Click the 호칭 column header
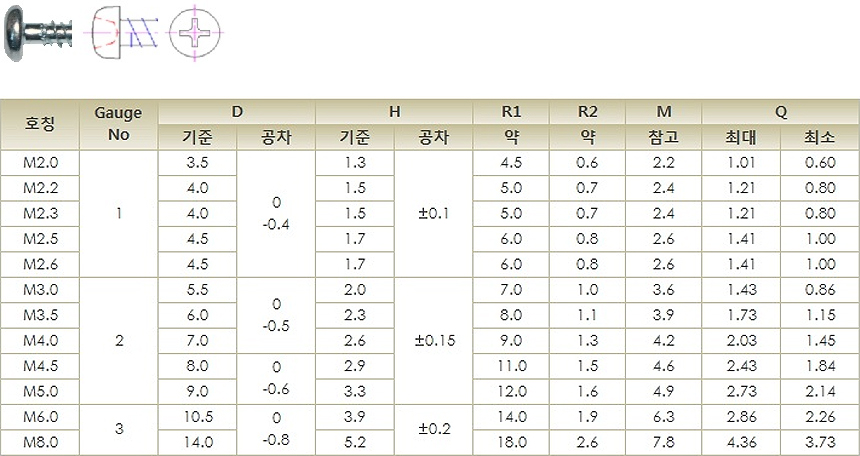The width and height of the screenshot is (860, 456). click(40, 125)
